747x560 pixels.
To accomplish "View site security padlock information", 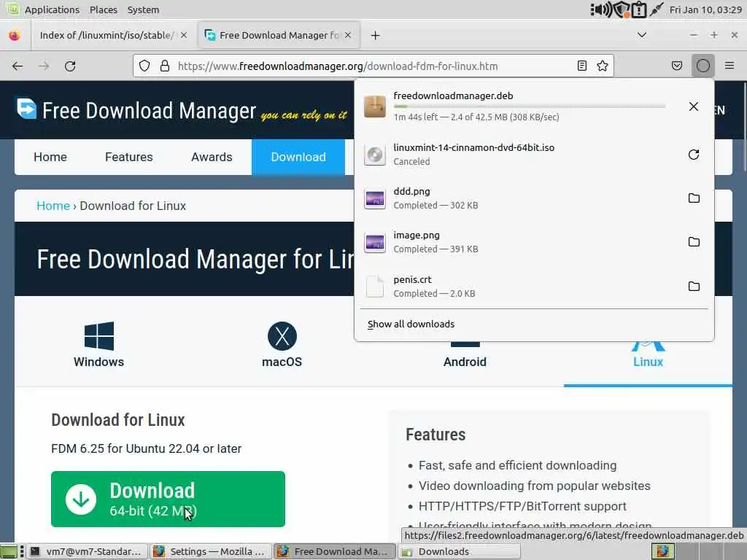I will 165,66.
